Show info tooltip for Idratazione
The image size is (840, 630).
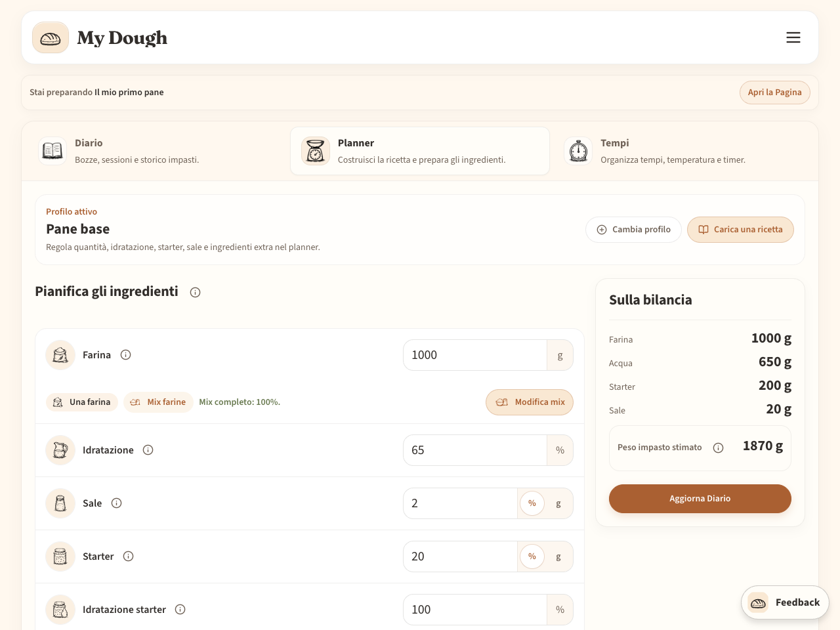(x=148, y=450)
